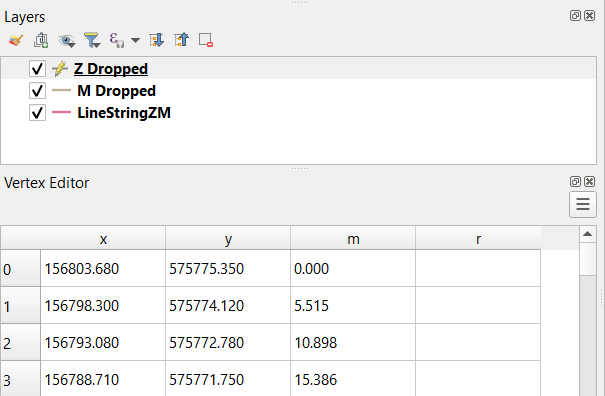Viewport: 605px width, 396px height.
Task: Click the empty r cell in row 2
Action: [478, 343]
